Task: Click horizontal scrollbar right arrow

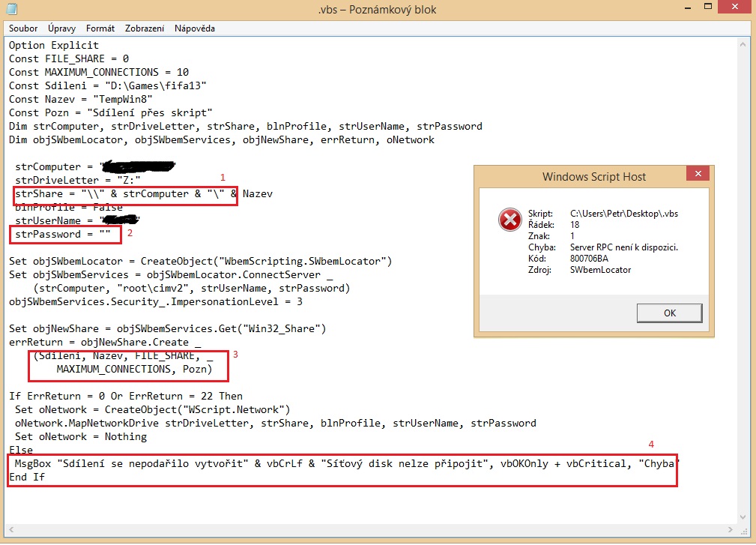Action: tap(731, 529)
